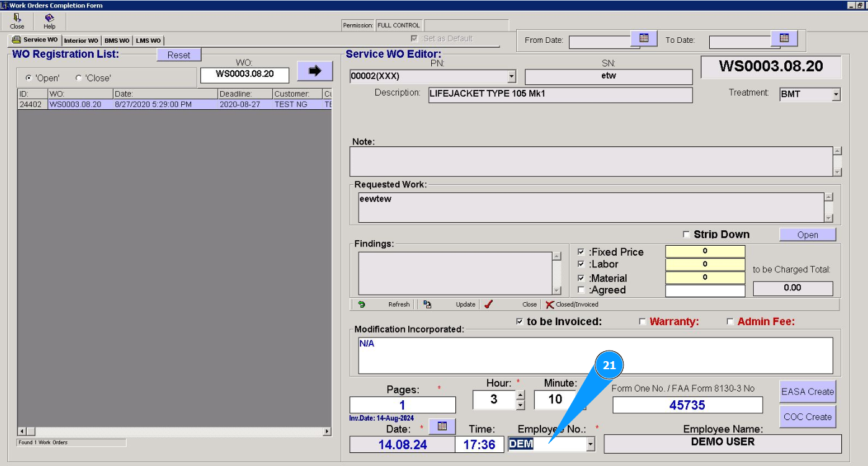
Task: Click the Customer column header
Action: click(297, 94)
